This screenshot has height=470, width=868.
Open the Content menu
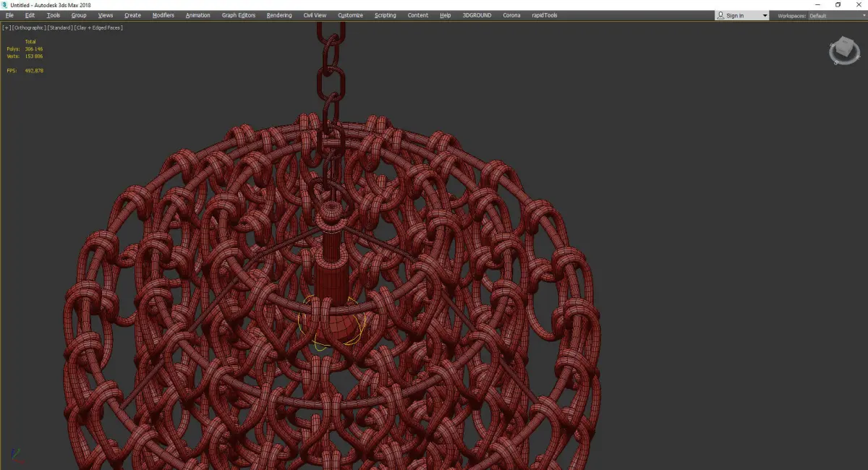tap(418, 15)
